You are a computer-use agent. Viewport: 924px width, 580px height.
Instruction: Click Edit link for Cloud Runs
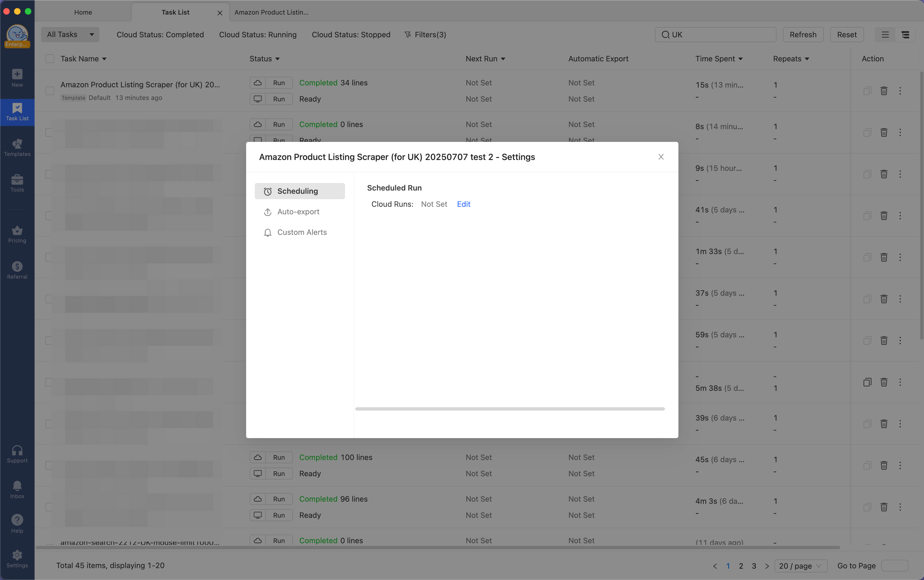point(464,204)
